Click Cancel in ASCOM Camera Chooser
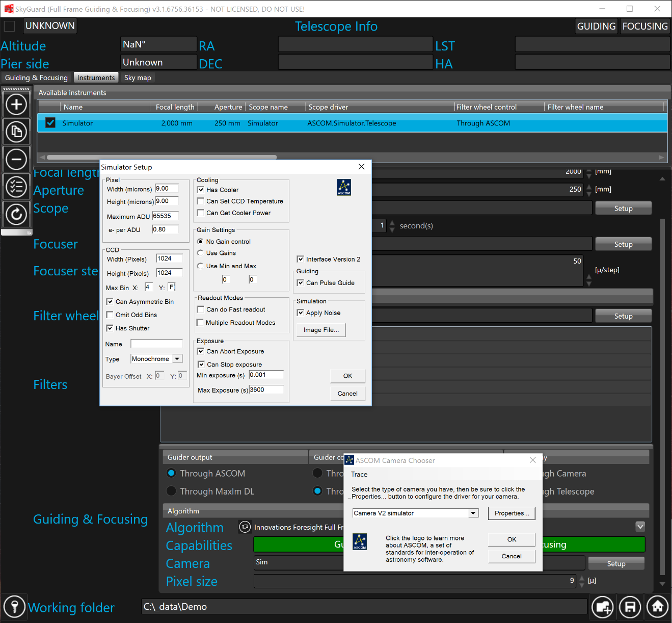 tap(512, 556)
